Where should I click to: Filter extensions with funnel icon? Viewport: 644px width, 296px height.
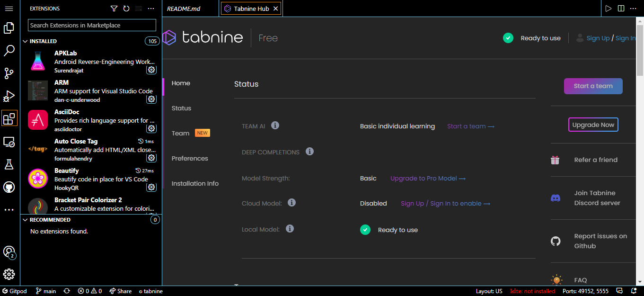pos(114,9)
